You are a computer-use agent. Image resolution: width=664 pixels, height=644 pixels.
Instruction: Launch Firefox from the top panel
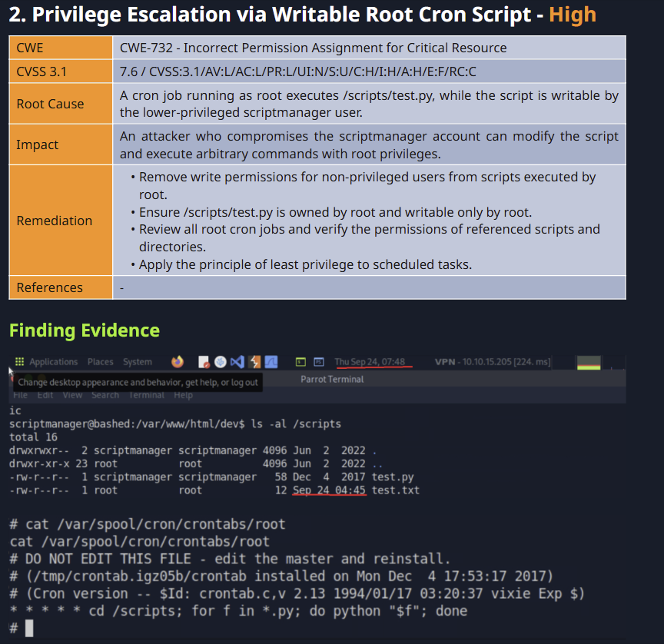[178, 362]
